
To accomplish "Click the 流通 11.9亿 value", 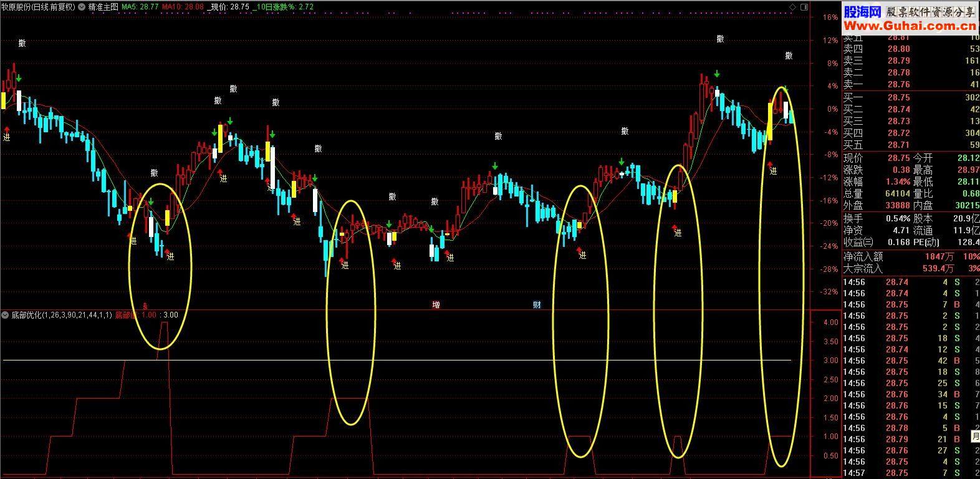I will pyautogui.click(x=968, y=230).
